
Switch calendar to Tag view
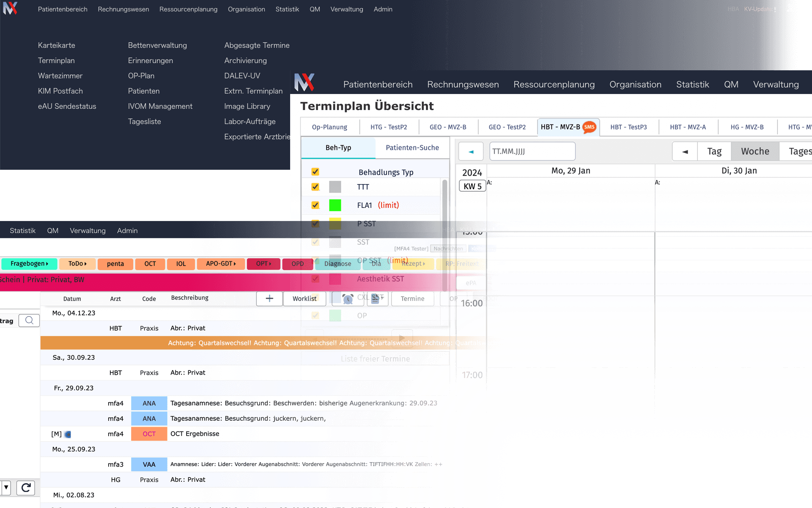714,152
